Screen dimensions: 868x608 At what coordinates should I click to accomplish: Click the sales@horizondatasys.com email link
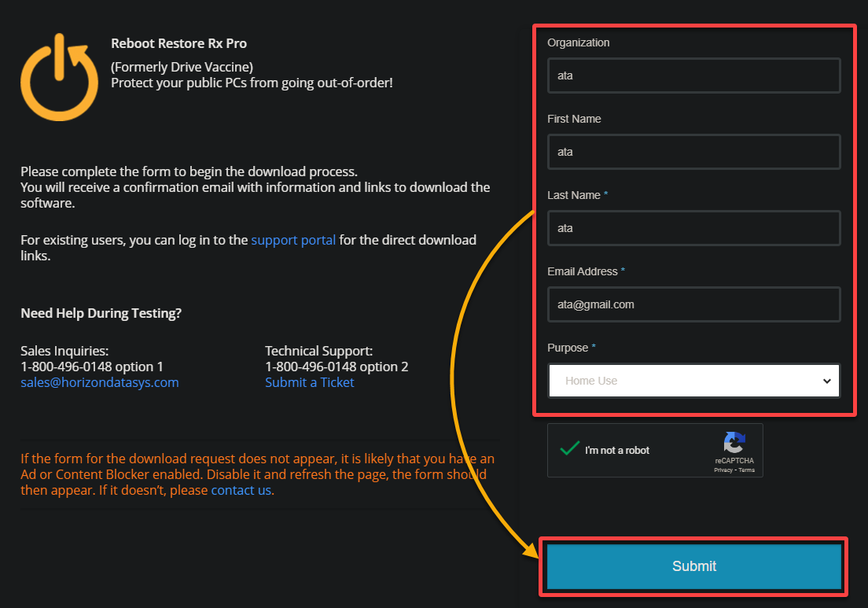coord(100,382)
